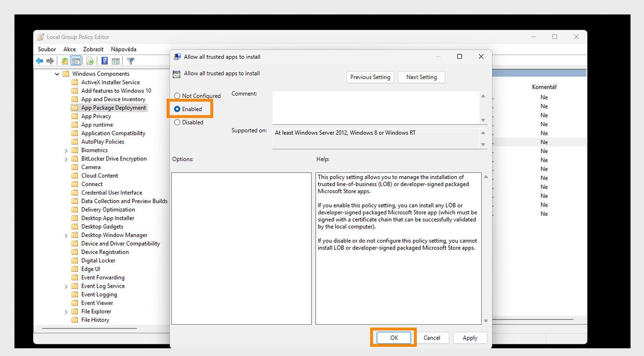Screen dimensions: 644x356
Task: Click inside the Comment text box
Action: point(376,108)
